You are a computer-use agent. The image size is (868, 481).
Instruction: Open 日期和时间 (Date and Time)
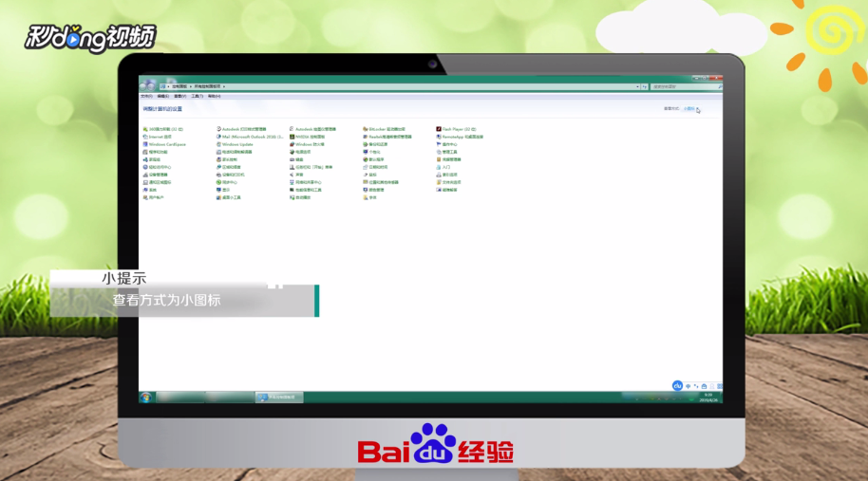point(375,167)
